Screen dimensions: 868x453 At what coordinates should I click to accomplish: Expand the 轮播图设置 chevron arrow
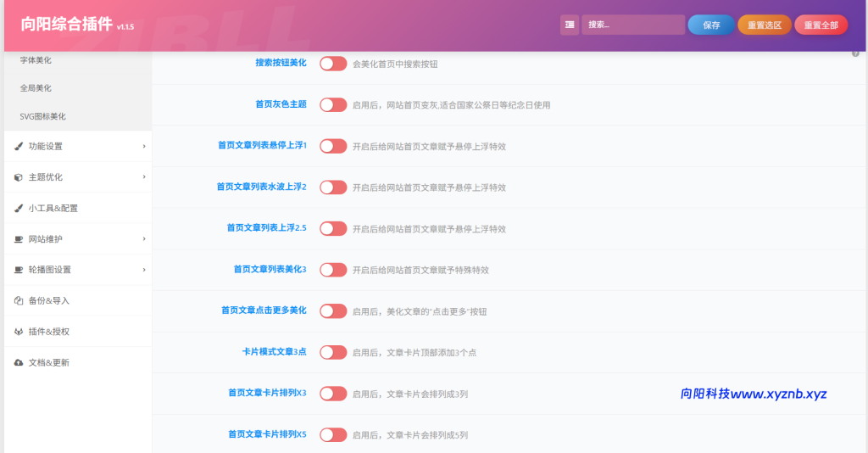click(x=144, y=270)
